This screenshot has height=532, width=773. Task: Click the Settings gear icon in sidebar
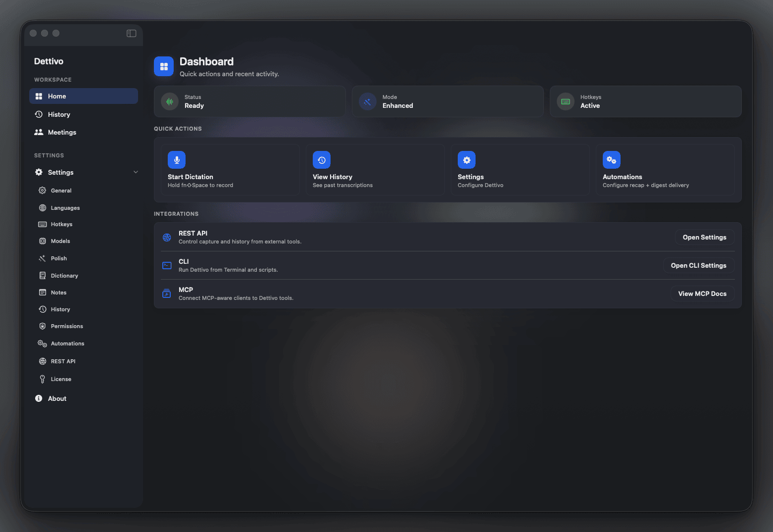pos(39,172)
